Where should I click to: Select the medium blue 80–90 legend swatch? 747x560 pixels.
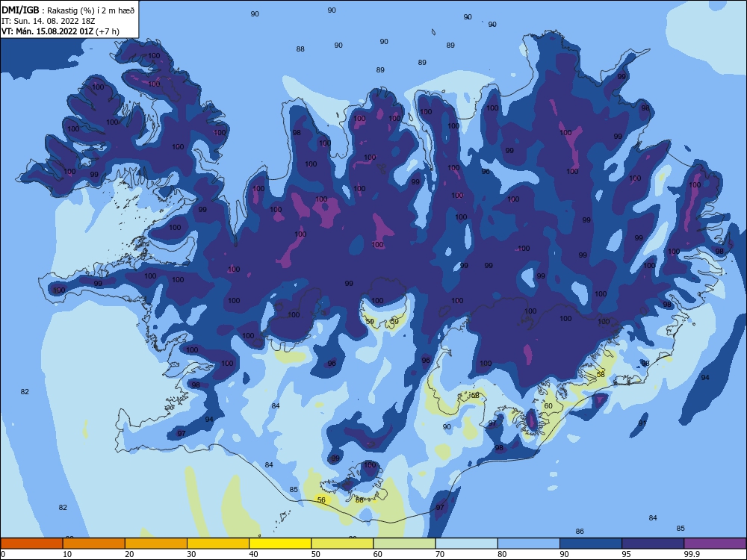pyautogui.click(x=529, y=544)
